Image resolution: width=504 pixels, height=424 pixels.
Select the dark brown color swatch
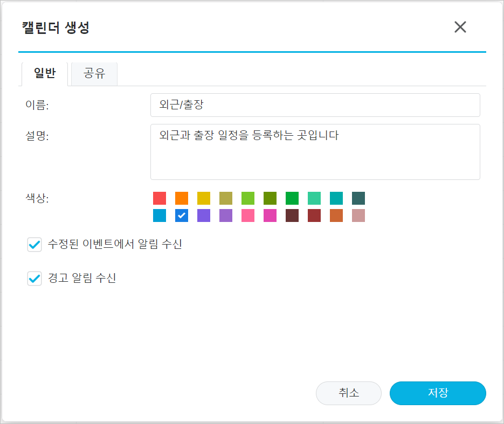pos(292,216)
